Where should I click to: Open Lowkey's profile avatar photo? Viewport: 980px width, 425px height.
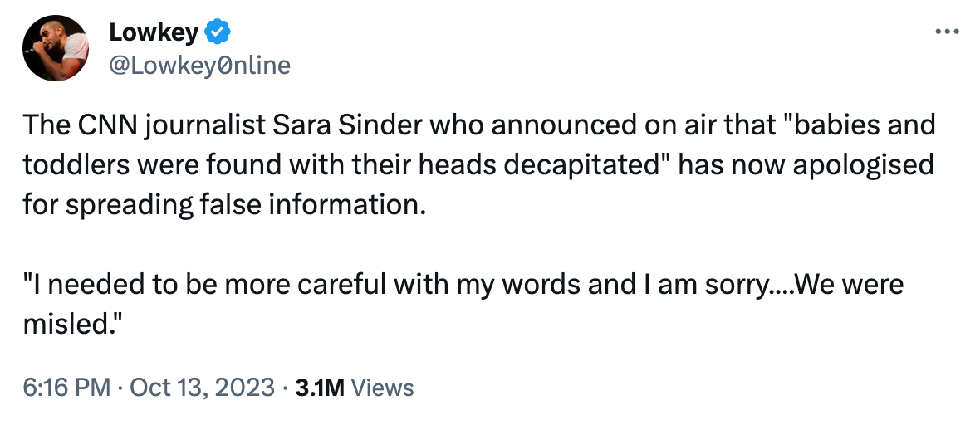point(56,47)
